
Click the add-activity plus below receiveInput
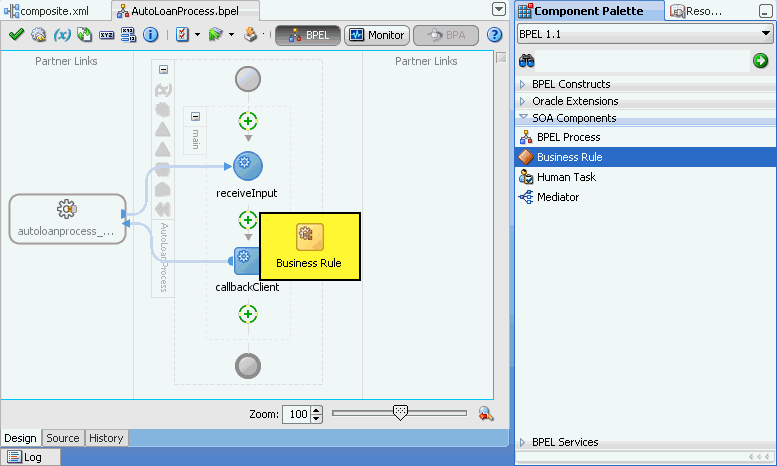tap(248, 220)
